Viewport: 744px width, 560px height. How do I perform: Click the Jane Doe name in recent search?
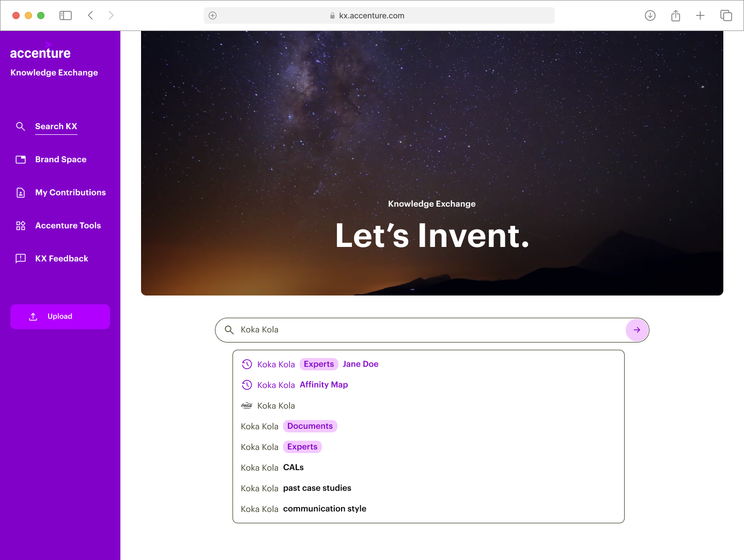[361, 364]
